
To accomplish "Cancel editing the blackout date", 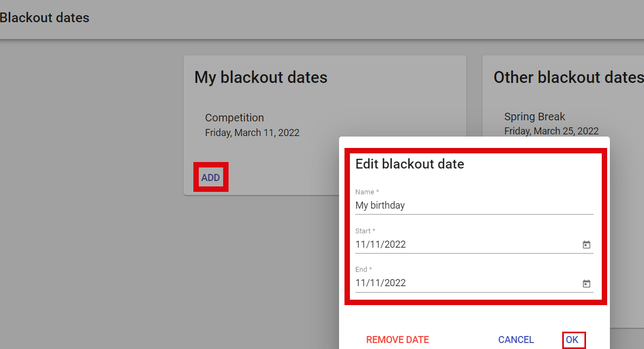I will coord(516,340).
